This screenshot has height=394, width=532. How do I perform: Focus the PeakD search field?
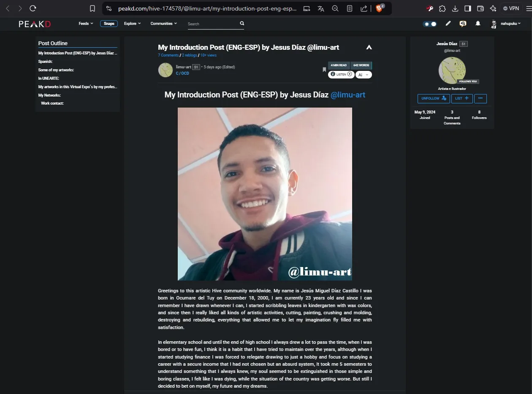[212, 24]
